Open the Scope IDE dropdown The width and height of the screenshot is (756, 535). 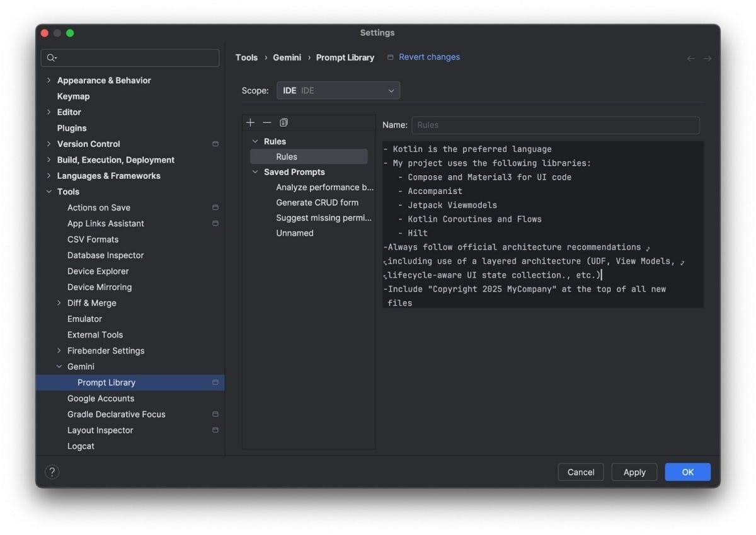point(338,91)
